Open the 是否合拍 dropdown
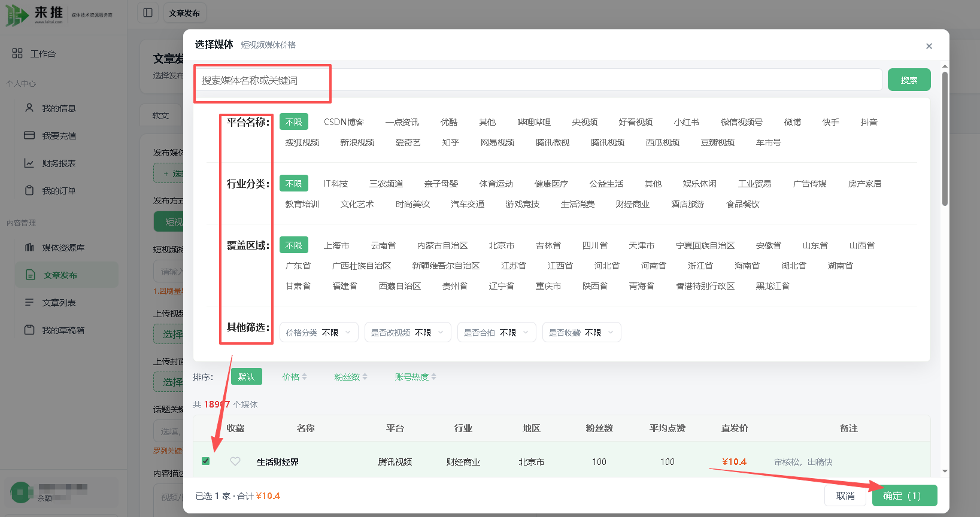 (x=497, y=332)
